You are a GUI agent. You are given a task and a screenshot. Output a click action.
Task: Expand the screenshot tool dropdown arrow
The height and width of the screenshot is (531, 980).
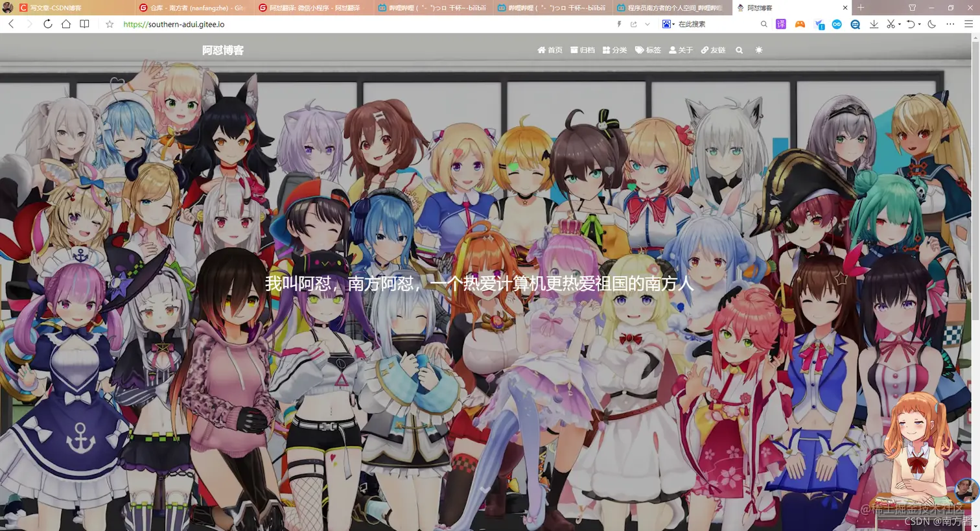(900, 25)
